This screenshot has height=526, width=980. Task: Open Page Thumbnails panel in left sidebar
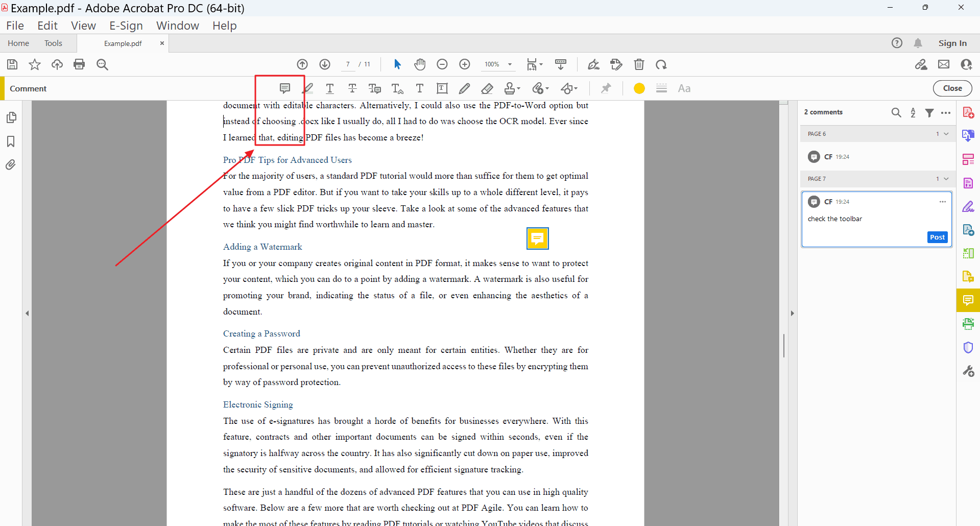pos(11,117)
